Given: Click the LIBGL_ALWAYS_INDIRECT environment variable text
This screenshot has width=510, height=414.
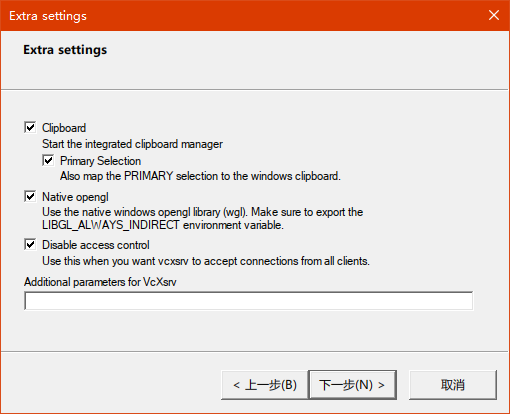Looking at the screenshot, I should [163, 225].
